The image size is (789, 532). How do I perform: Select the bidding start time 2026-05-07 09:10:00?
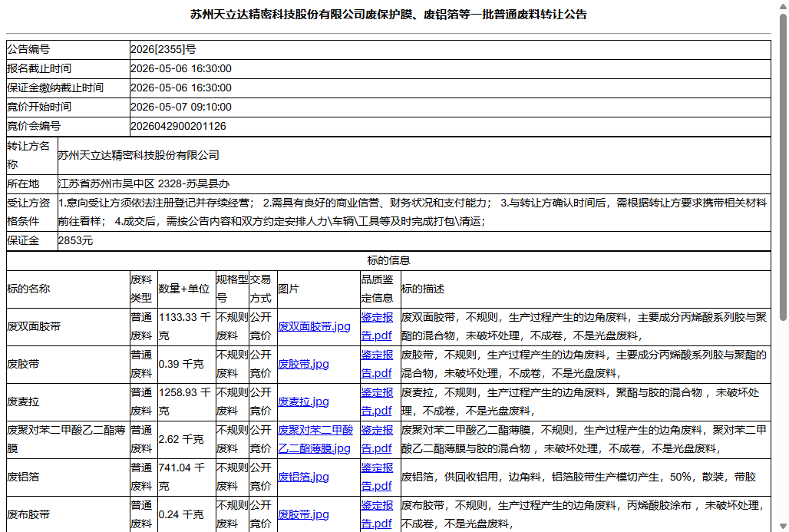(181, 107)
